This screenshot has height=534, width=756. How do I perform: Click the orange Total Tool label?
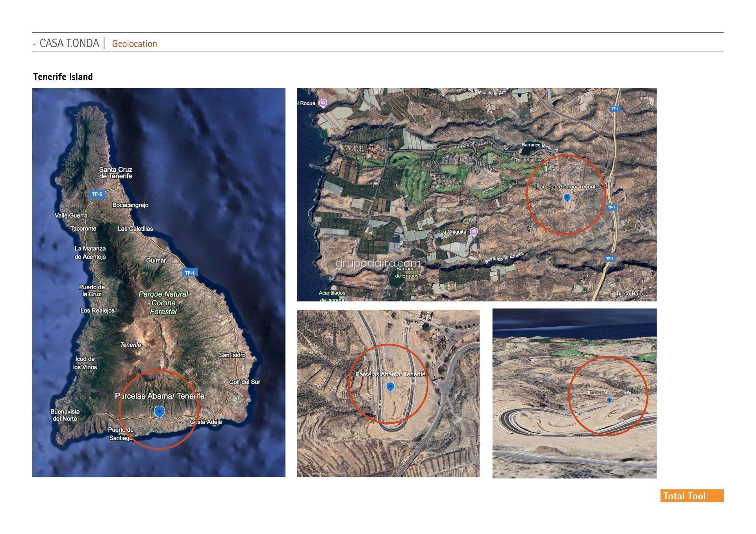pyautogui.click(x=691, y=495)
